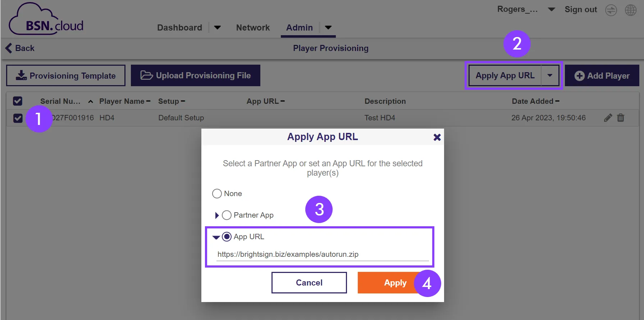
Task: Download the Provisioning Template
Action: 66,75
